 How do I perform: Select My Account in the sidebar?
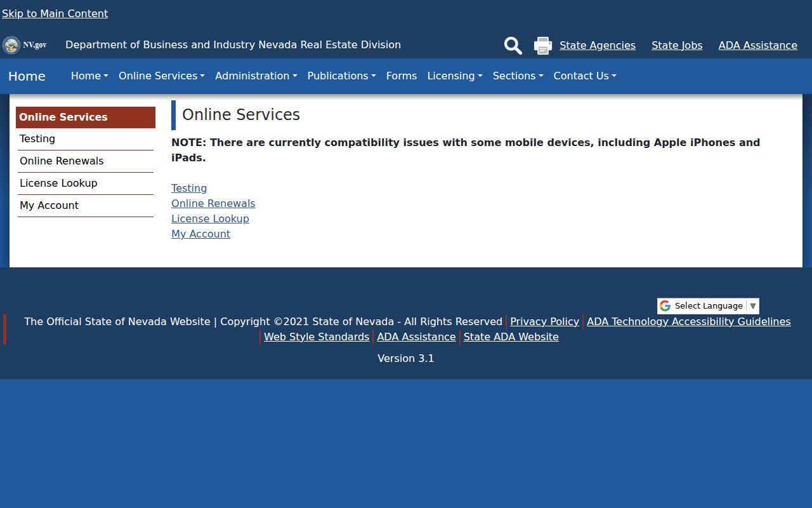pos(86,206)
